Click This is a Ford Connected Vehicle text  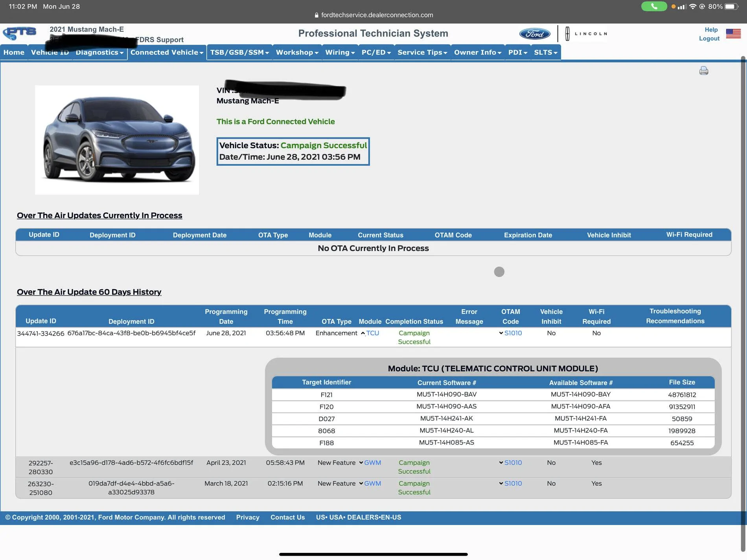276,121
